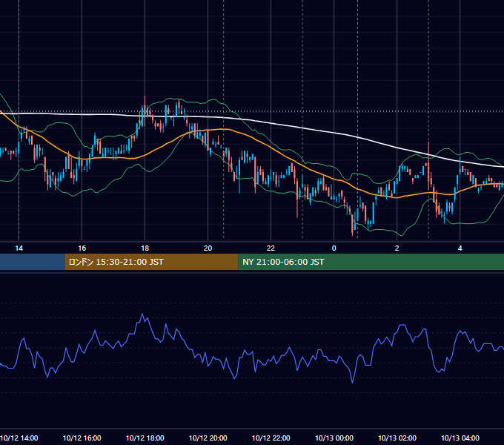Click hour label 0 on price chart axis
504x445 pixels.
334,248
